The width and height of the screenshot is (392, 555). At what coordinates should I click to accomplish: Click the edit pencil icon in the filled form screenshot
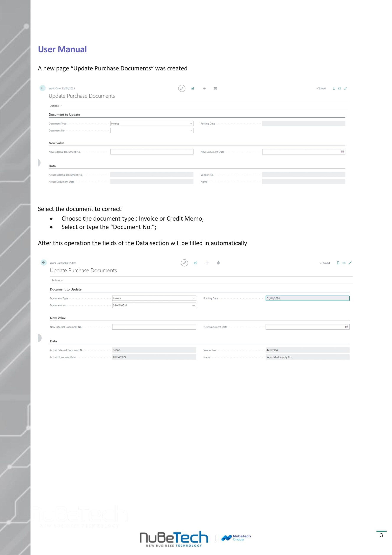pos(184,263)
